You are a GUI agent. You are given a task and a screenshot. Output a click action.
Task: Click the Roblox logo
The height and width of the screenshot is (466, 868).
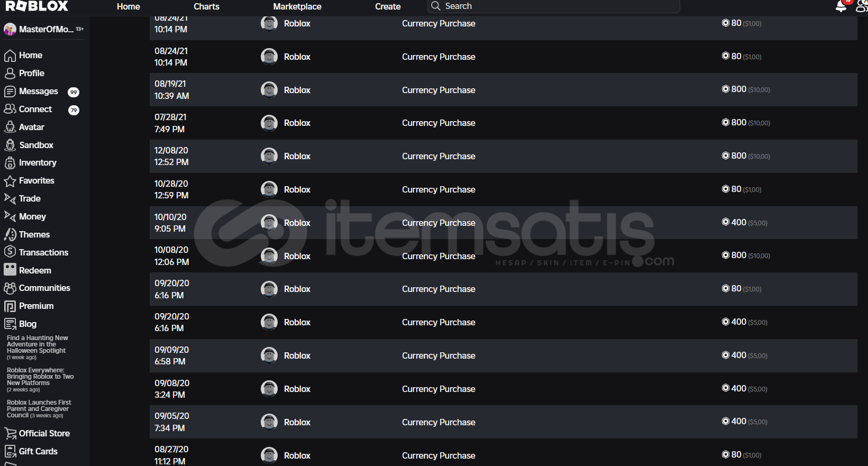36,6
